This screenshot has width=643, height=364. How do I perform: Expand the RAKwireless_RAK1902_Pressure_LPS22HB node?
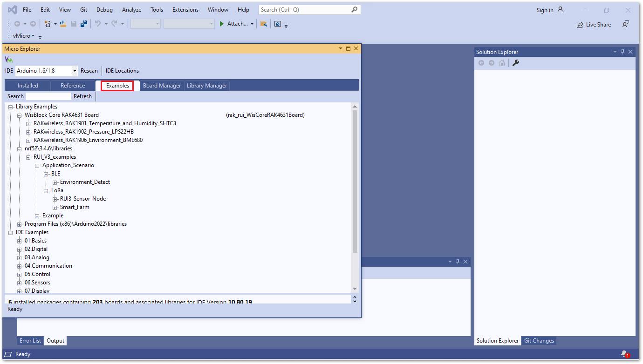28,132
